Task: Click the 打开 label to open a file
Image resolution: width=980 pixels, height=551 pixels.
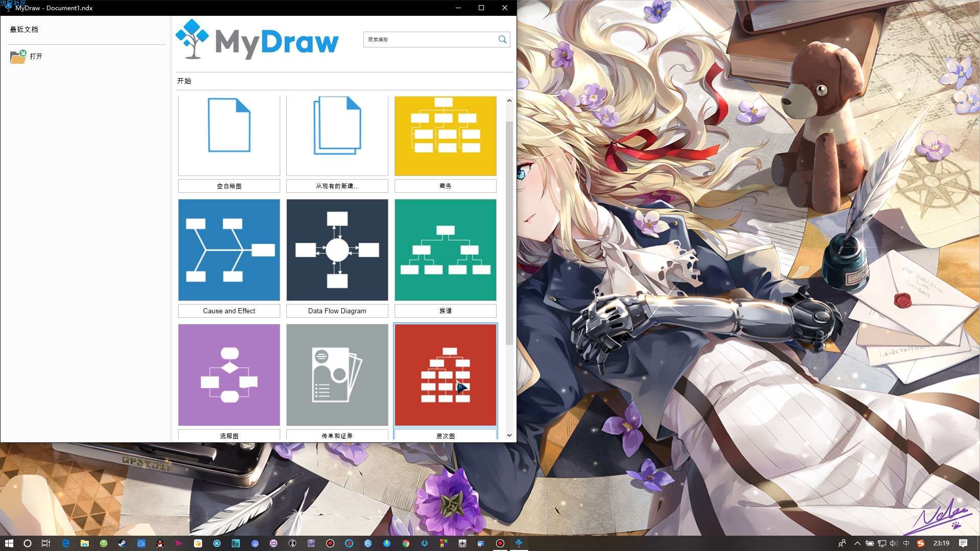Action: click(x=36, y=56)
